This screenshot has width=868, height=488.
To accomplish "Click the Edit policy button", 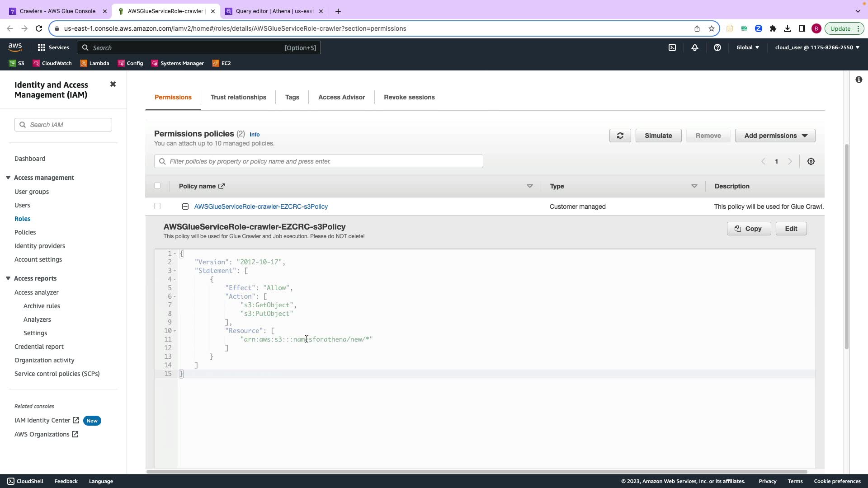I will tap(791, 229).
